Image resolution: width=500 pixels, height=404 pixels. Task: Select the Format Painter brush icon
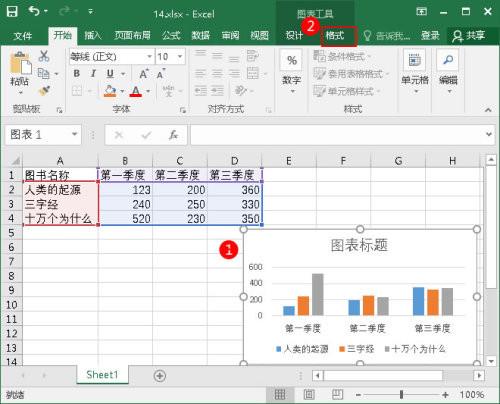coord(44,90)
